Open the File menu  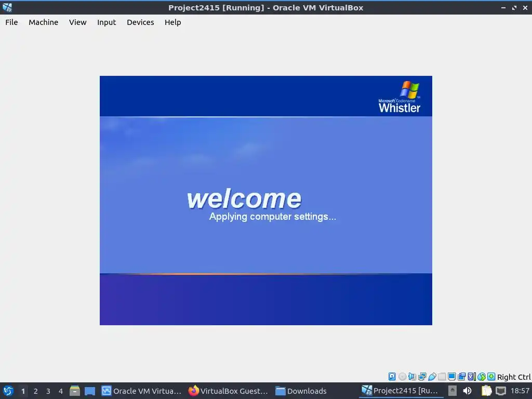tap(11, 22)
